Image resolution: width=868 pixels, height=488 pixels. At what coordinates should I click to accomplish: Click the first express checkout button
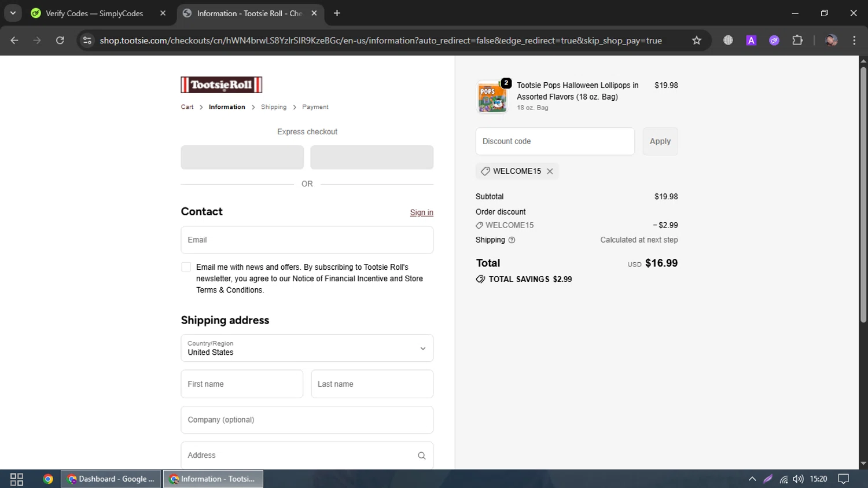(242, 157)
